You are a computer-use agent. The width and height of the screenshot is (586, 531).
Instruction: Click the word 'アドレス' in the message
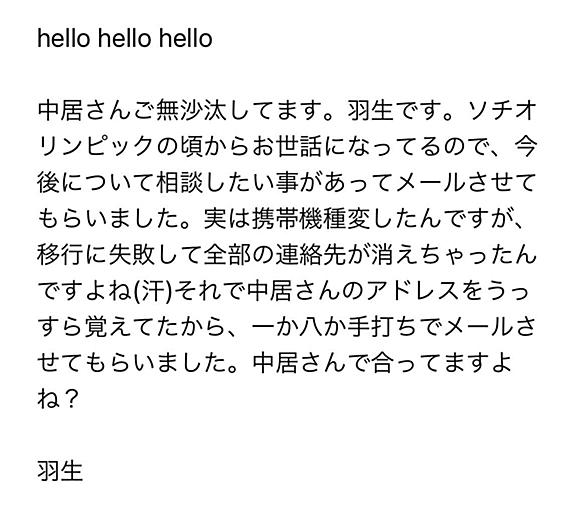click(413, 291)
